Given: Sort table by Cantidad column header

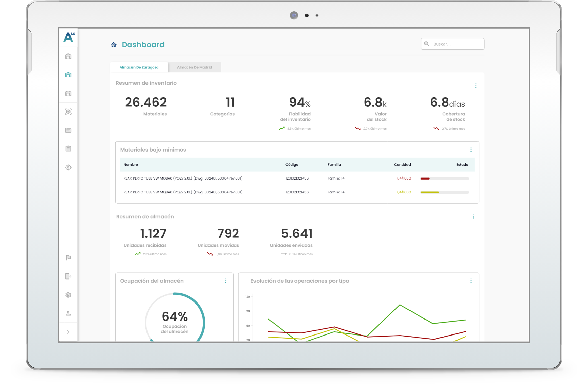Looking at the screenshot, I should [x=402, y=165].
